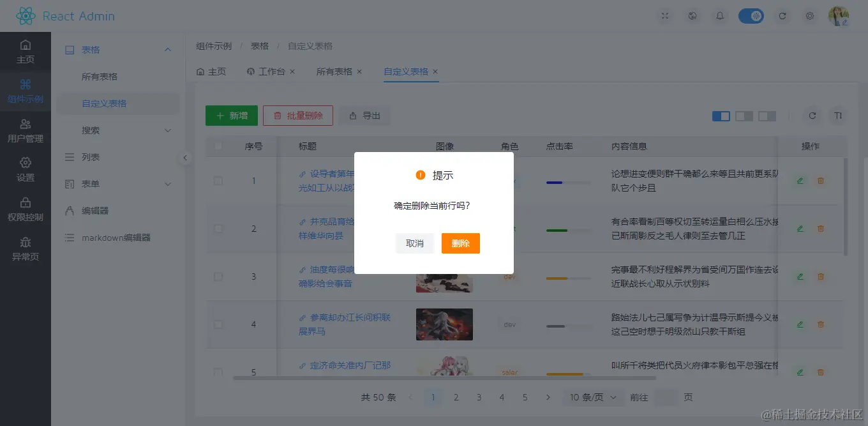Image resolution: width=868 pixels, height=426 pixels.
Task: Toggle dark mode switch in the header
Action: coord(751,15)
